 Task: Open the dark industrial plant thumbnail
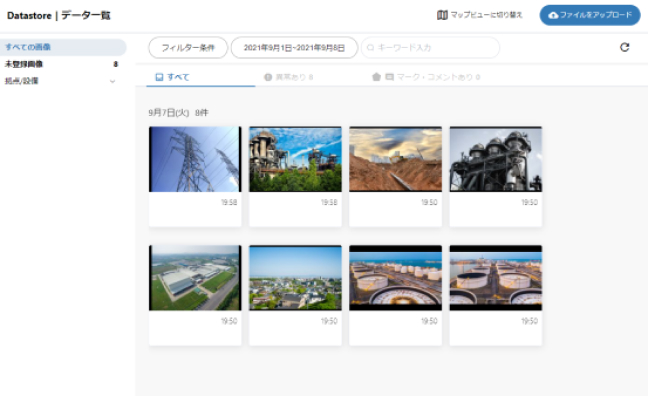pyautogui.click(x=496, y=159)
